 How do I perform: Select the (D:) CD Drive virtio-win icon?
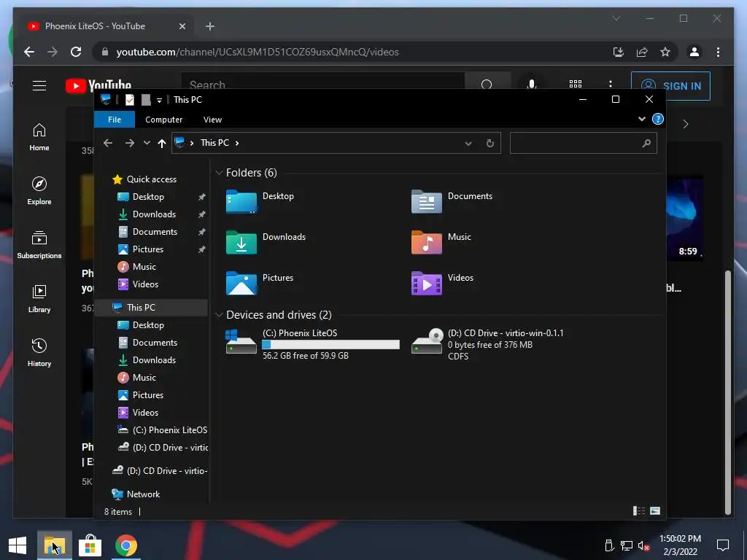tap(426, 342)
